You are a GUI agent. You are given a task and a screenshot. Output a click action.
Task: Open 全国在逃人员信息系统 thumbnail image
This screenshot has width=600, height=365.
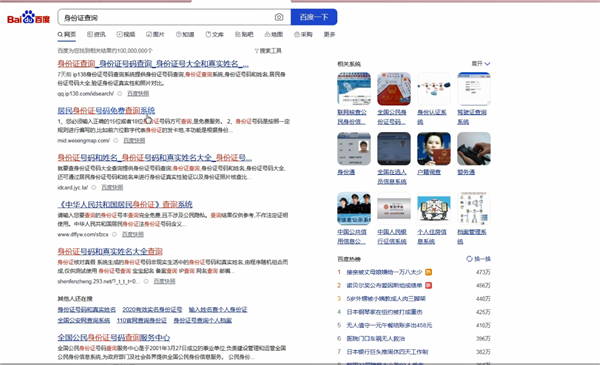[x=394, y=148]
